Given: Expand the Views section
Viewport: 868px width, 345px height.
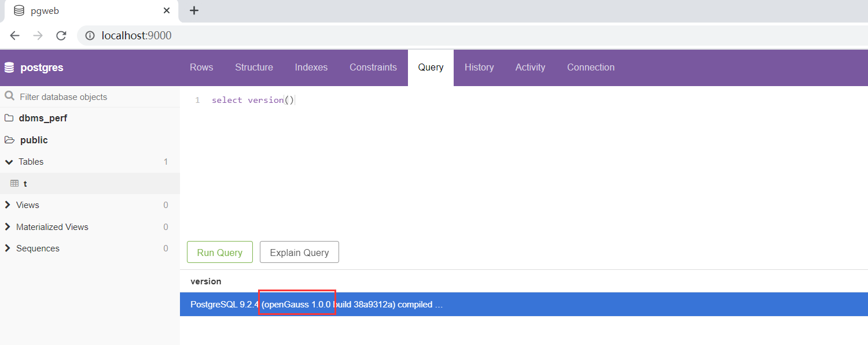Looking at the screenshot, I should (8, 205).
